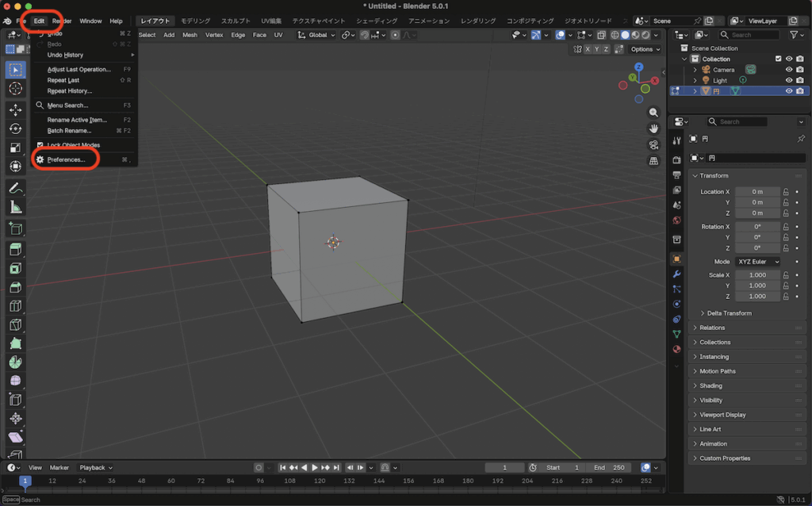Toggle Lock Object Modes checkbox
The height and width of the screenshot is (506, 812).
(40, 145)
